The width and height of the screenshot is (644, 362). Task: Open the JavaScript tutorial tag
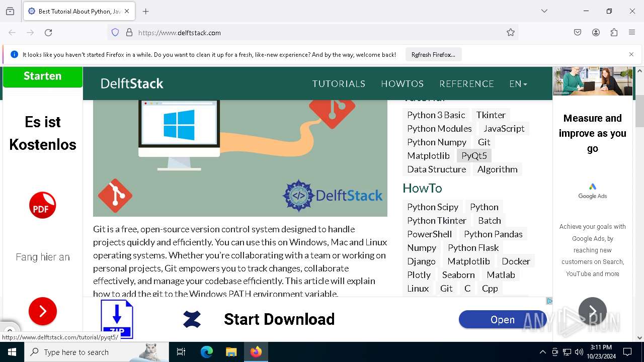click(504, 129)
